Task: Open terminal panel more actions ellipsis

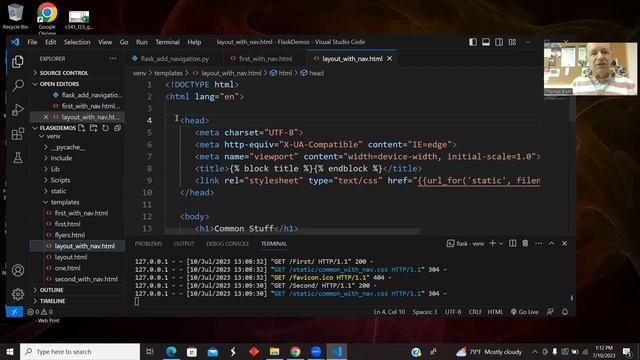Action: 538,243
